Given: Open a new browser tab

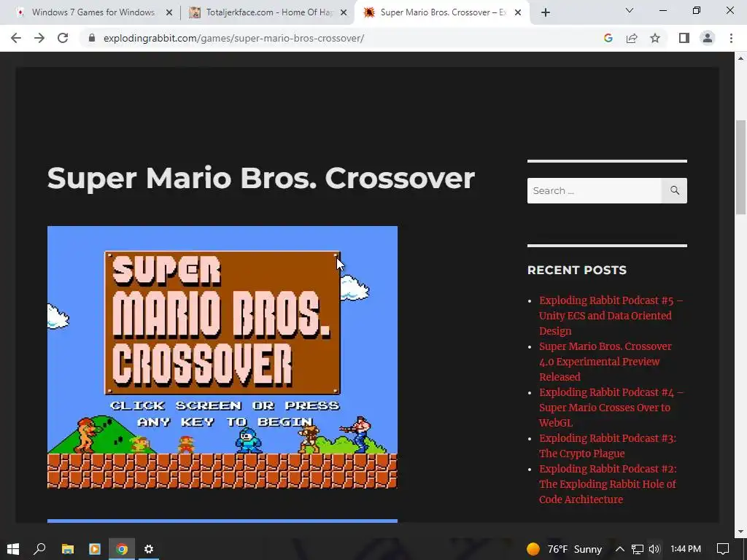Looking at the screenshot, I should pos(546,12).
